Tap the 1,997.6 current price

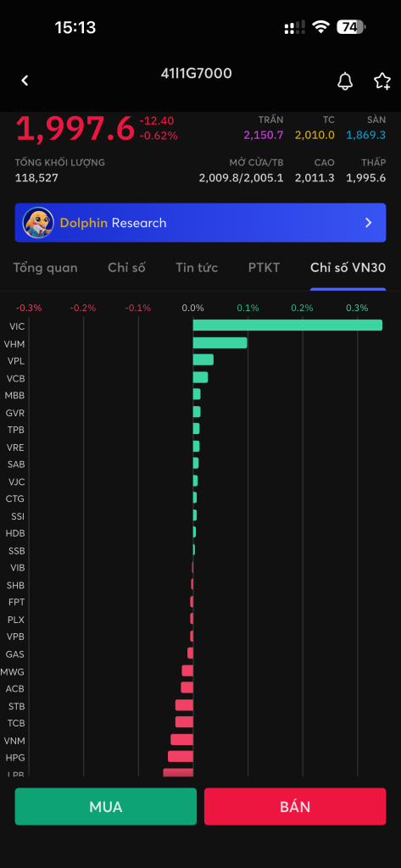pyautogui.click(x=75, y=129)
